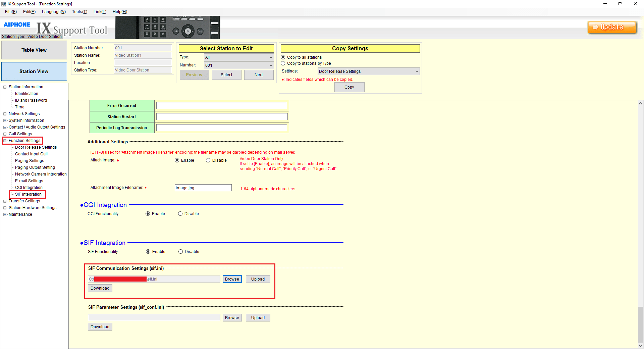The height and width of the screenshot is (349, 644).
Task: Click the Periodic Log Transmission input field
Action: [222, 128]
